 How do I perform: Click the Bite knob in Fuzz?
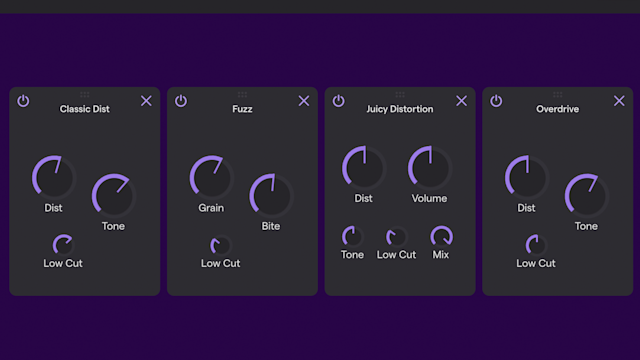point(271,196)
